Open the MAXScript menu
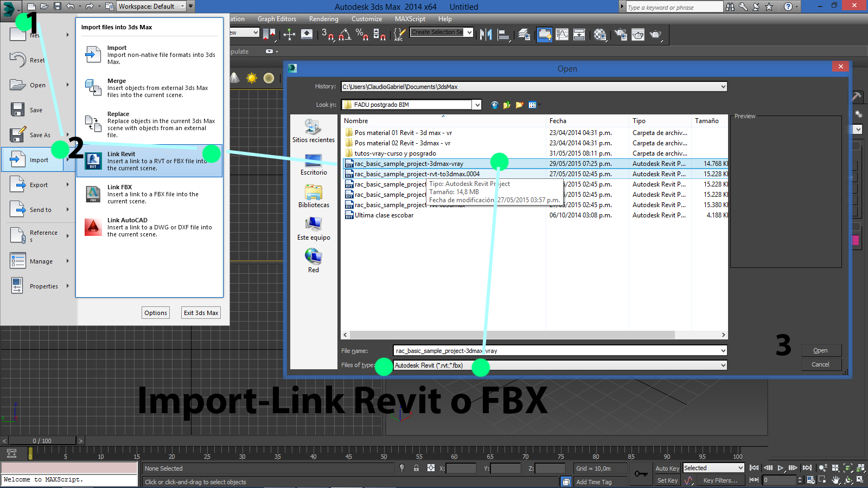Viewport: 868px width, 488px height. coord(410,19)
